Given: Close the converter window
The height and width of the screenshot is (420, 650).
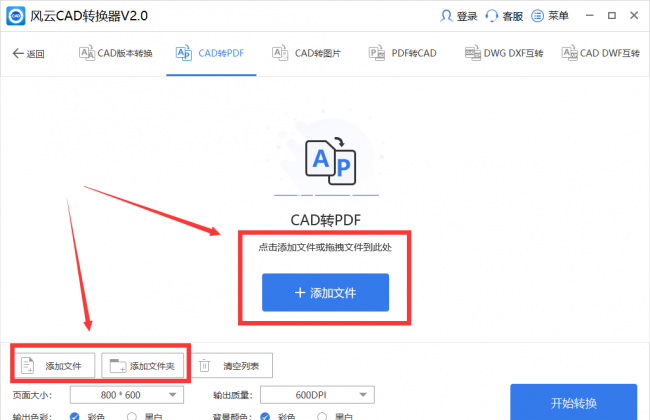Looking at the screenshot, I should click(x=634, y=16).
